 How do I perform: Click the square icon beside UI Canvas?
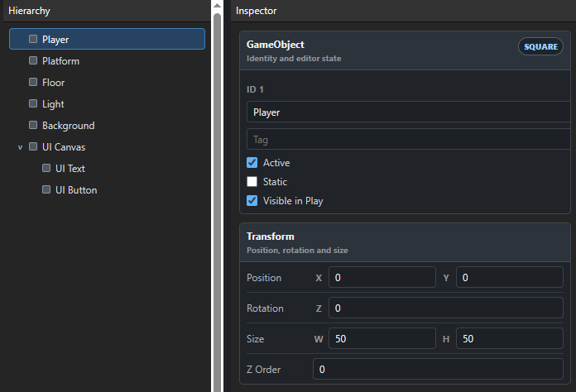[33, 146]
